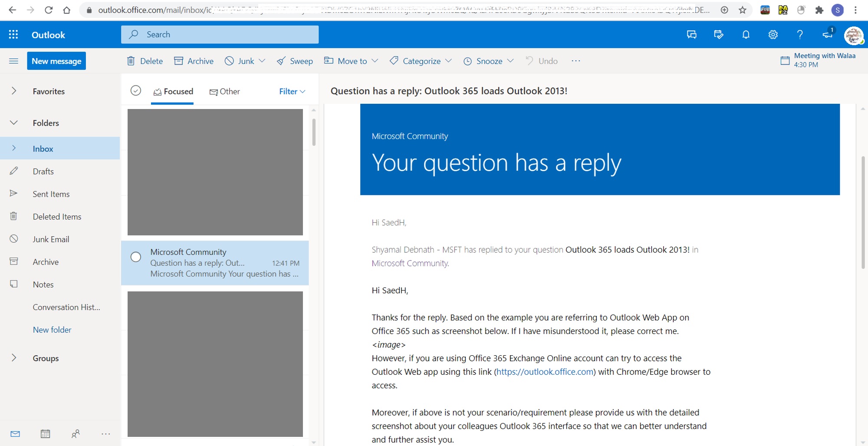Open notifications bell
This screenshot has height=446, width=868.
tap(746, 35)
